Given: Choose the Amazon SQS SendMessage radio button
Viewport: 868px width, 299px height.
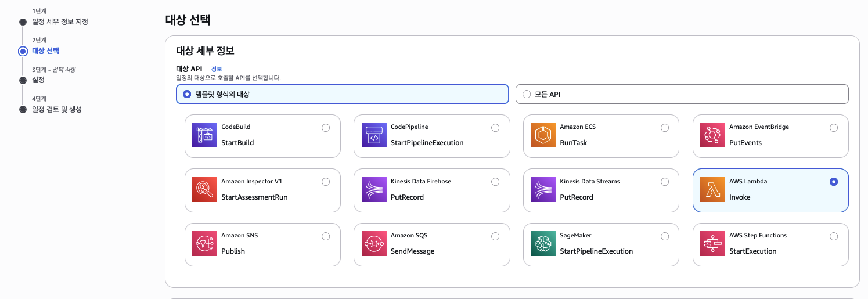Looking at the screenshot, I should click(495, 236).
